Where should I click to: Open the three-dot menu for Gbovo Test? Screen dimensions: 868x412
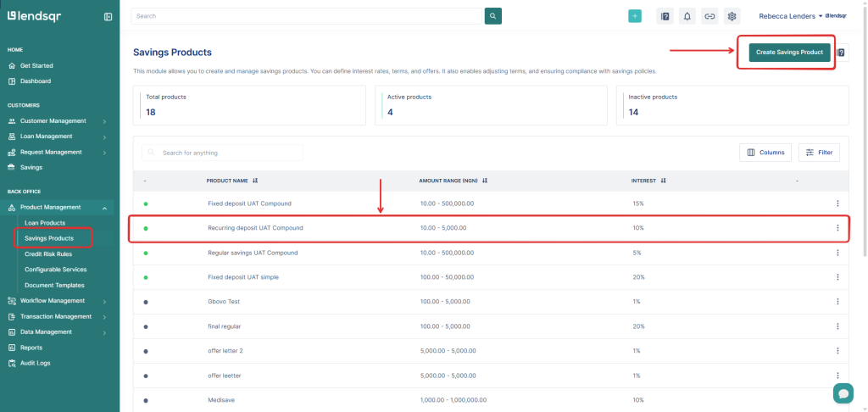point(837,302)
